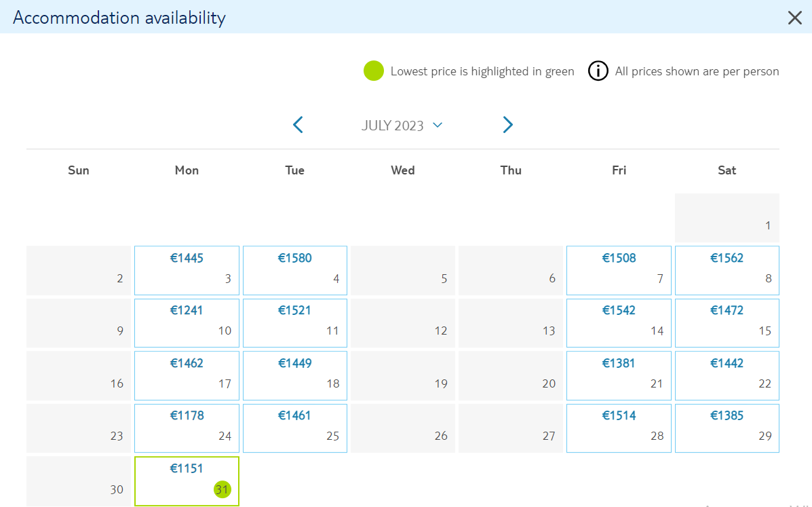The height and width of the screenshot is (507, 812).
Task: Choose July 21 at €1381
Action: [x=619, y=375]
